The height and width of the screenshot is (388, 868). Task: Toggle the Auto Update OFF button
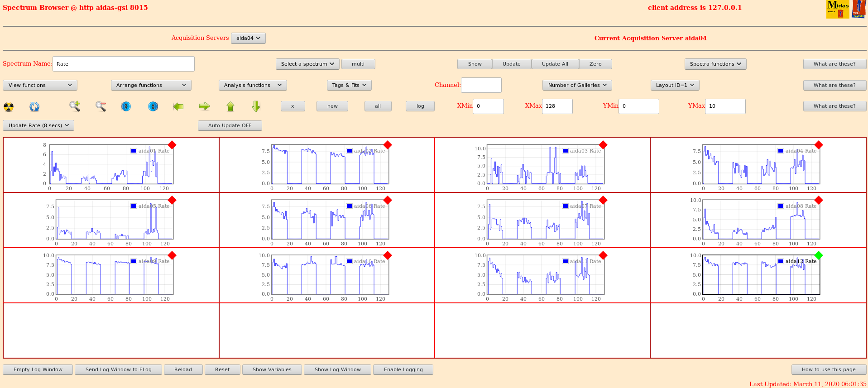(230, 125)
